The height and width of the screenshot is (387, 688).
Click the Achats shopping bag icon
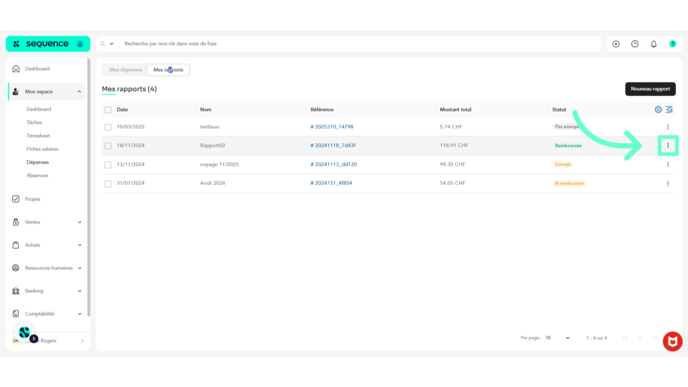pyautogui.click(x=16, y=245)
